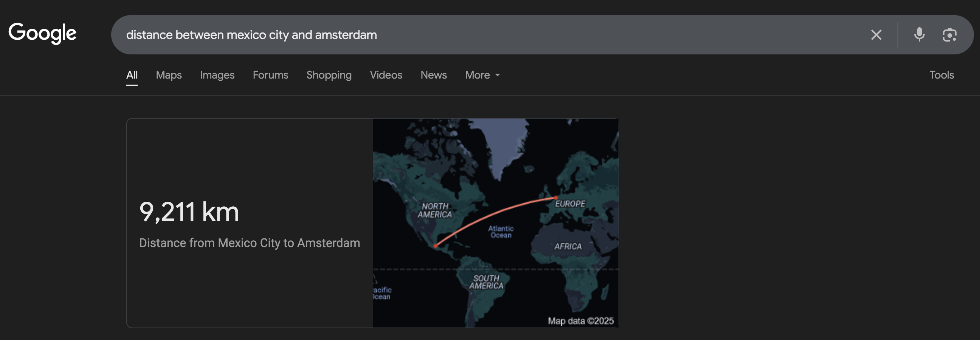Switch to the All tab
Viewport: 980px width, 340px height.
tap(132, 75)
